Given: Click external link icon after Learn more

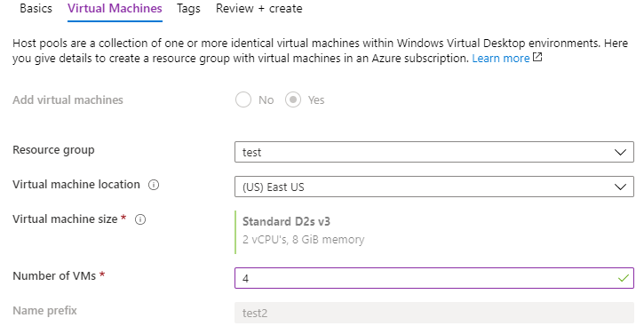Looking at the screenshot, I should [537, 58].
